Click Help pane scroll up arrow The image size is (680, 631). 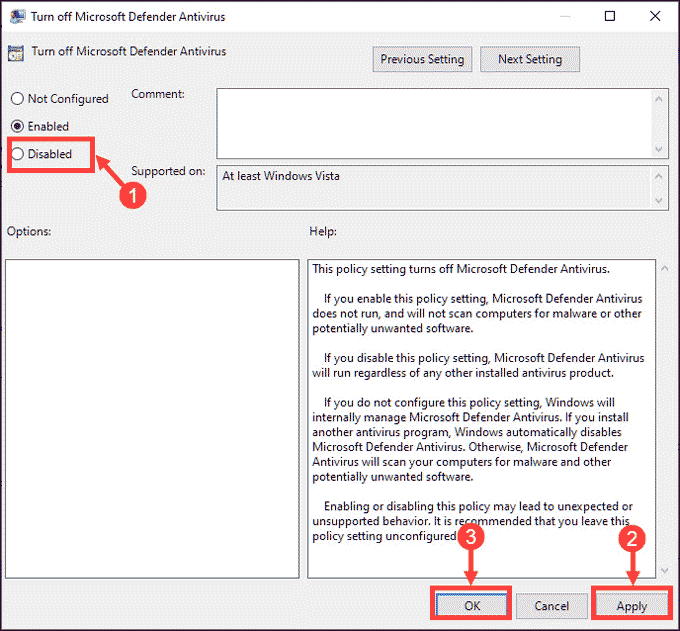[664, 269]
